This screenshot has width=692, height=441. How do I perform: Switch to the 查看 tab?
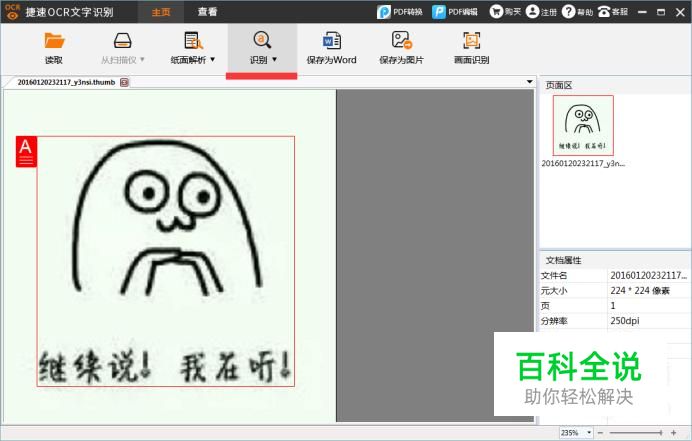click(x=207, y=12)
